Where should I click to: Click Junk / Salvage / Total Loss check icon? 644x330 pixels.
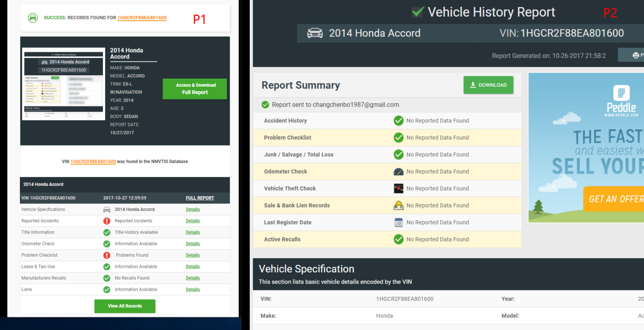[399, 154]
